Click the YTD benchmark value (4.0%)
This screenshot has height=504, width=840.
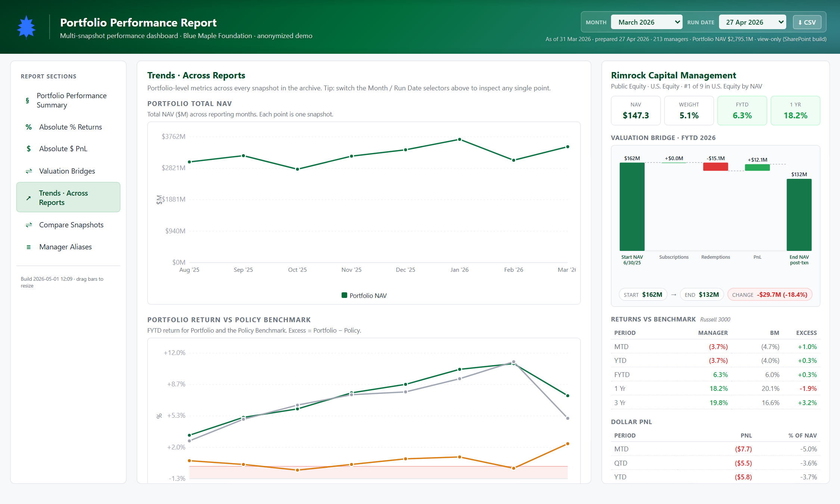pos(770,361)
